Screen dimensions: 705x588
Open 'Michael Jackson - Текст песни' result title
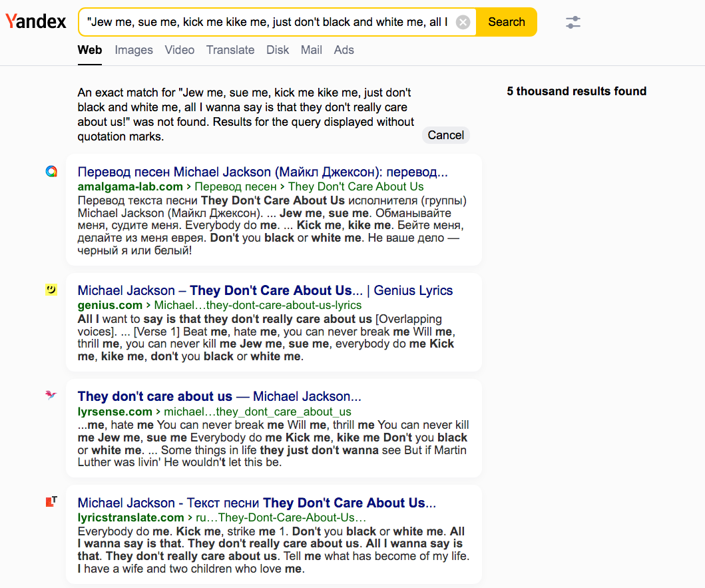[x=257, y=503]
